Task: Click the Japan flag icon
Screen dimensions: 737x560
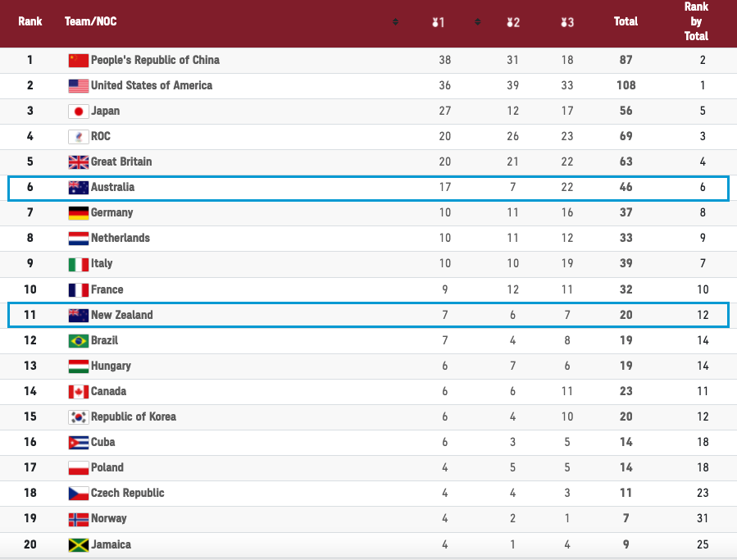Action: click(78, 111)
